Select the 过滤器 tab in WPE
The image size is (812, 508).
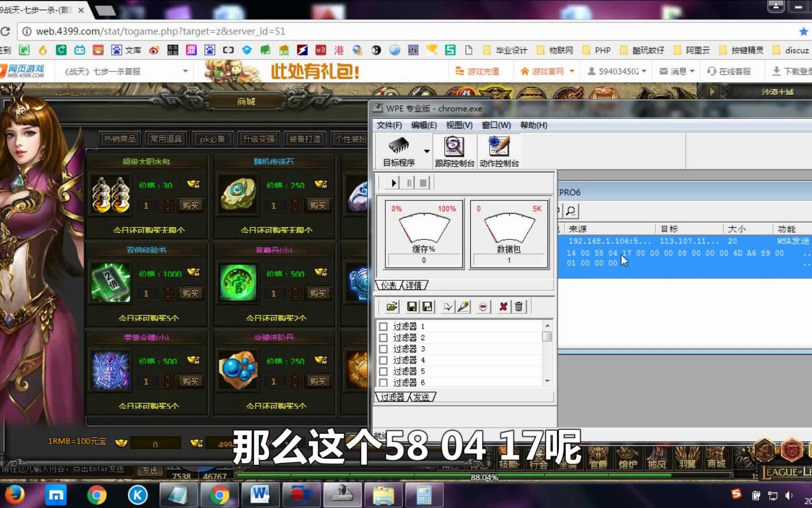pos(392,397)
